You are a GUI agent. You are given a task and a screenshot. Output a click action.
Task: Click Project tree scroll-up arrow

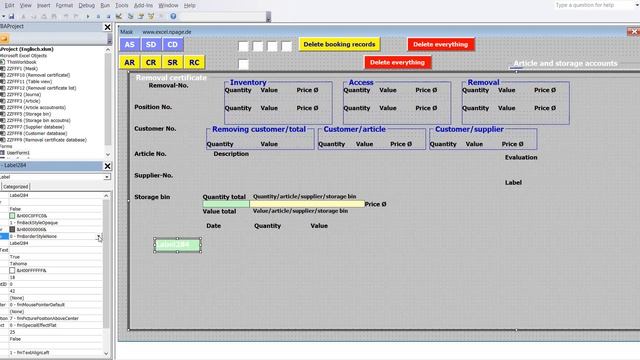(x=108, y=49)
